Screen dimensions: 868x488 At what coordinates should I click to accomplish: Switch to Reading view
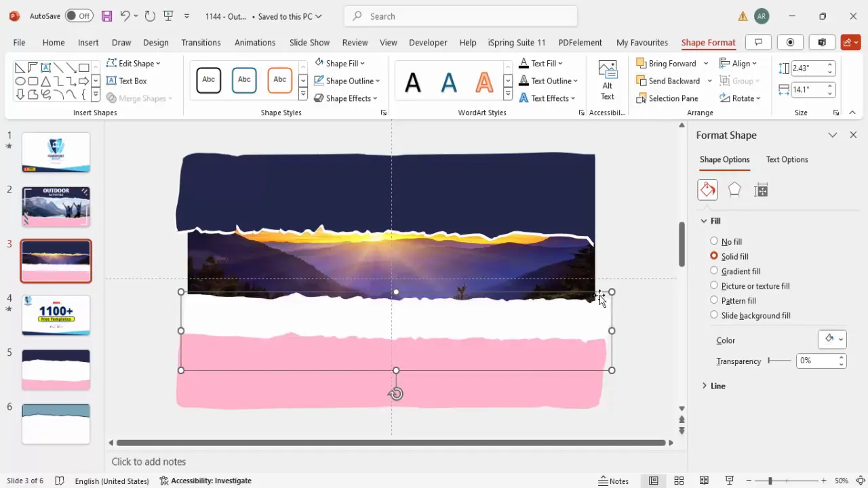[x=705, y=481]
